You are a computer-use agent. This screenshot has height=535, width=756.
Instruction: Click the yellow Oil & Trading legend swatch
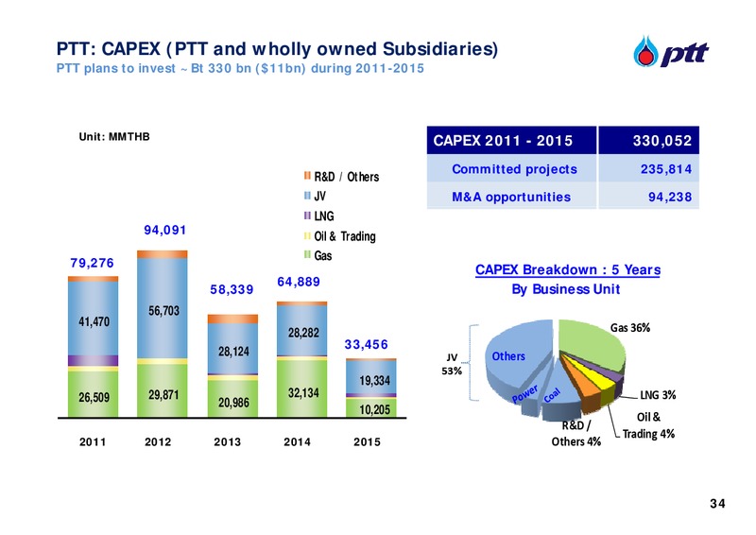pyautogui.click(x=307, y=236)
